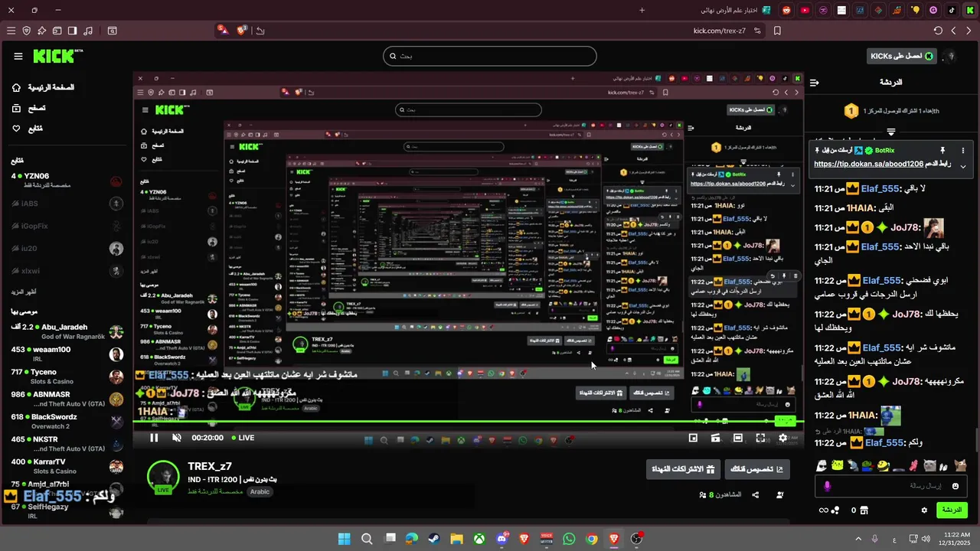Open the browser music player icon

click(87, 31)
